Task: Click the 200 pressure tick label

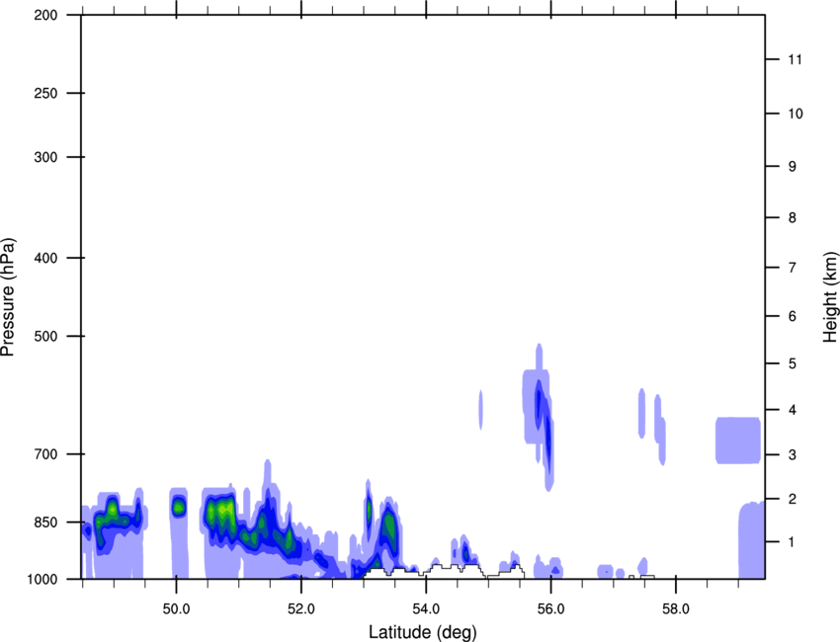Action: pyautogui.click(x=45, y=15)
